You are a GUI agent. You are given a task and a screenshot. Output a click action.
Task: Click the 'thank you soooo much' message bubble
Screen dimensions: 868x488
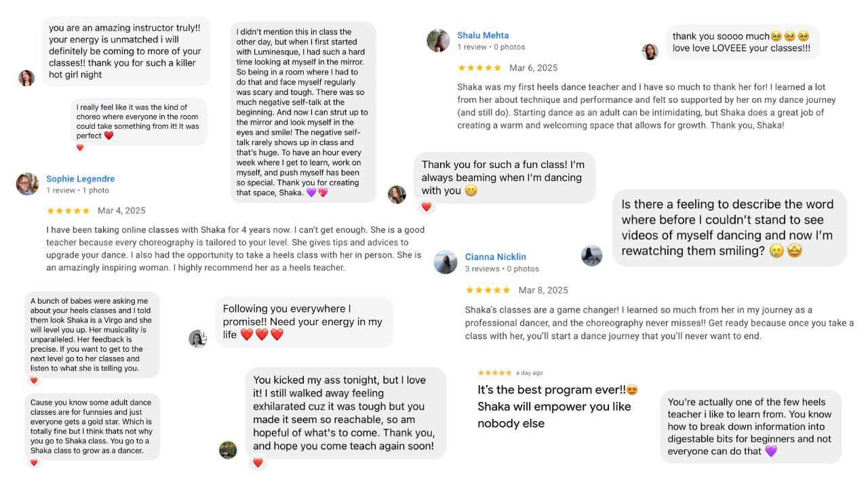[x=743, y=42]
